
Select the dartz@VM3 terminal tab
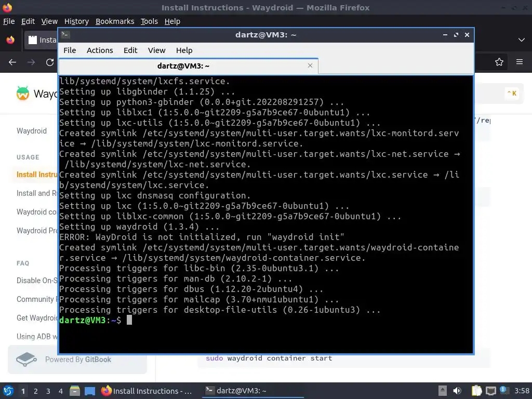(x=188, y=66)
